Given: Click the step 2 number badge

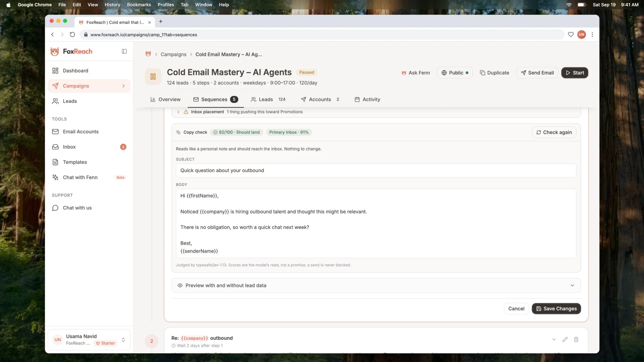Looking at the screenshot, I should (x=152, y=341).
